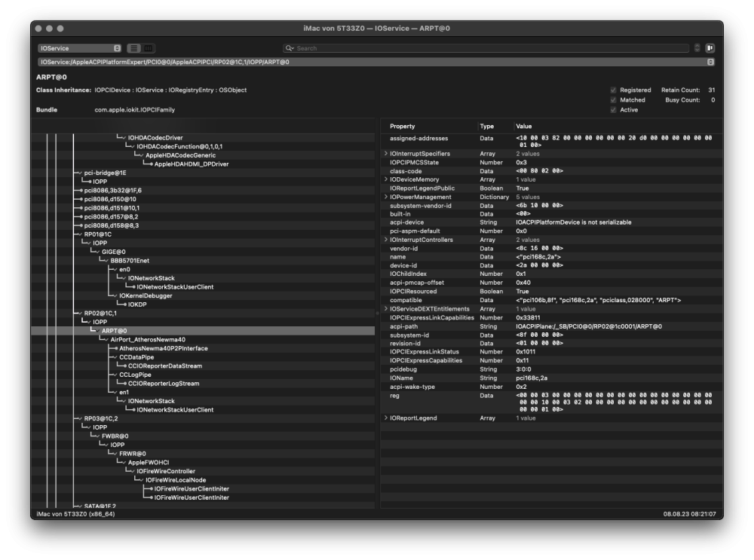Select pci8086,d158@8,3 node

tap(112, 226)
